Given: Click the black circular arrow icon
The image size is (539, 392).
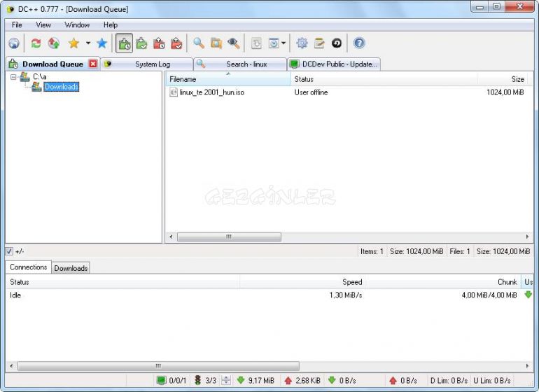Looking at the screenshot, I should coord(337,43).
